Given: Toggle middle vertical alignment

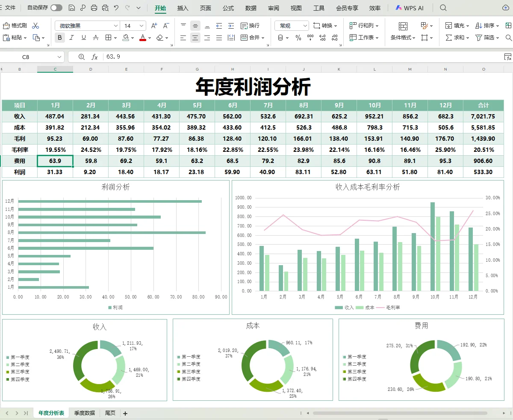Looking at the screenshot, I should [195, 26].
